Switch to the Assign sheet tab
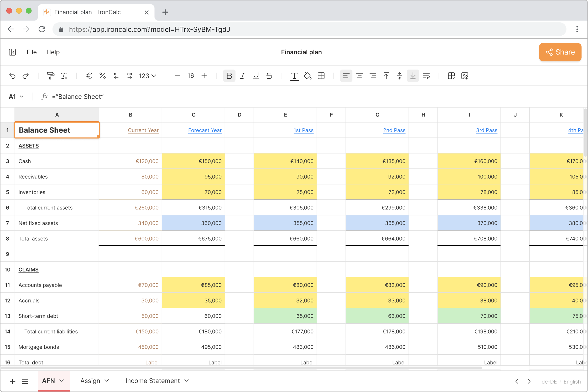Screen dimensions: 588x392 coord(90,381)
